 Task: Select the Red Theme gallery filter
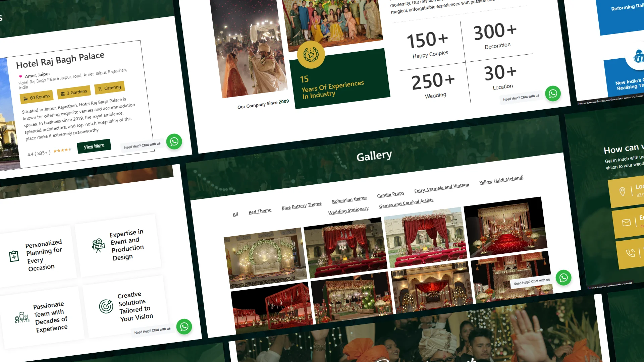pos(260,211)
